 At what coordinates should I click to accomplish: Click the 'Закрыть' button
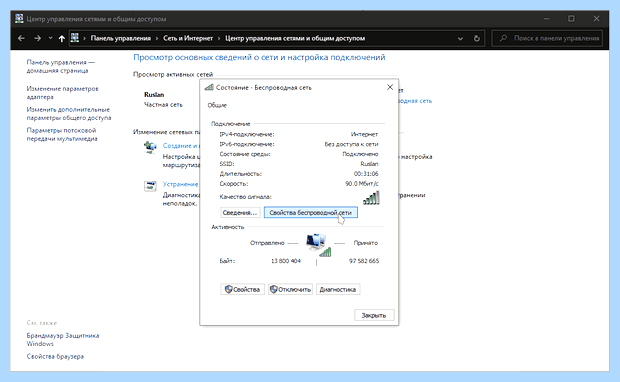click(374, 315)
